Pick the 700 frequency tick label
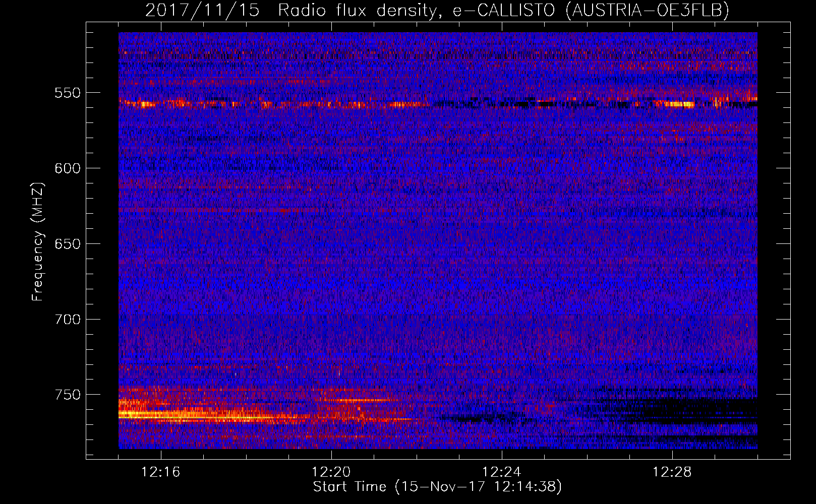Viewport: 816px width, 504px height. [68, 320]
